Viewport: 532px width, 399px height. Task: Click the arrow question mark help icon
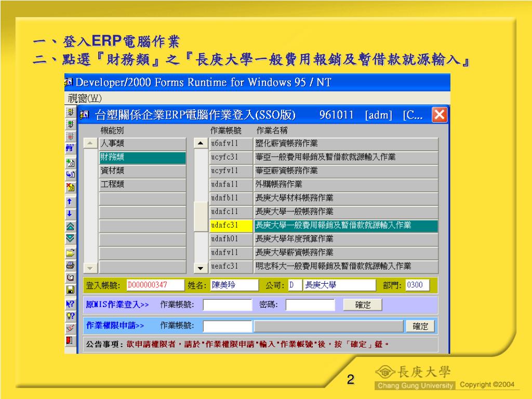point(70,304)
